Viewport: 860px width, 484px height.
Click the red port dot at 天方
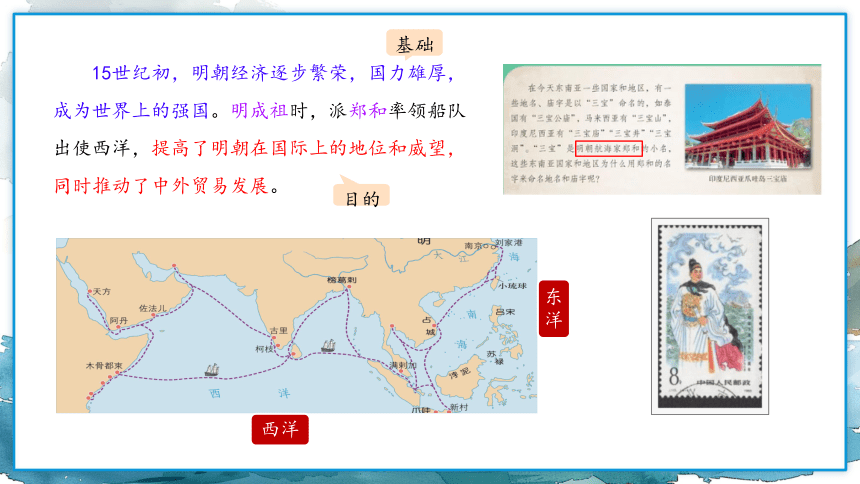[x=90, y=291]
